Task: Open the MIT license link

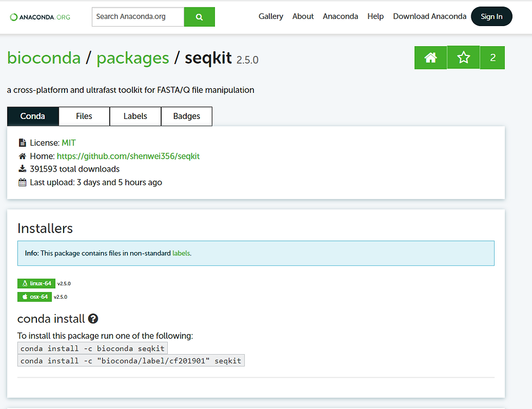Action: pos(69,143)
